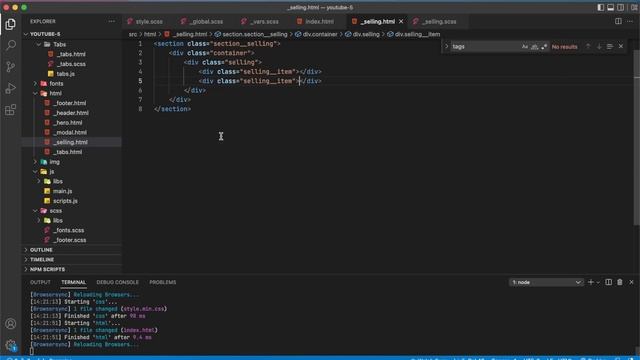Open _header.html in explorer
Viewport: 640px width, 360px height.
(x=72, y=113)
